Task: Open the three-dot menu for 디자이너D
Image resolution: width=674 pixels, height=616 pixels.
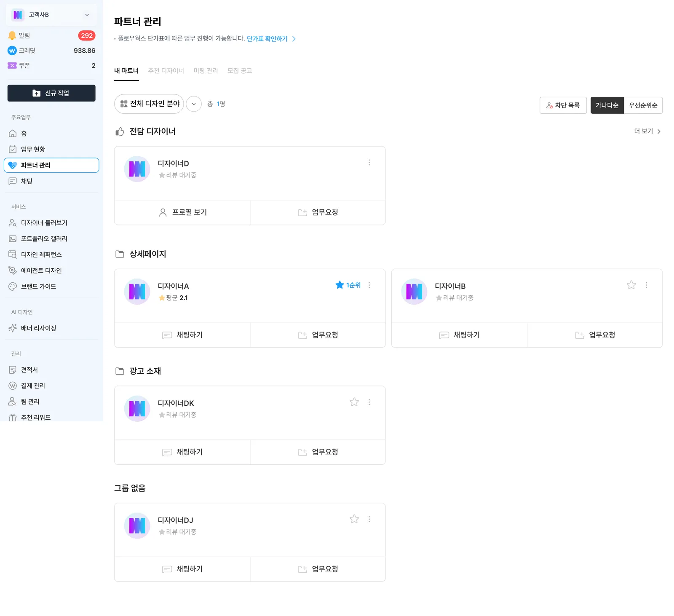Action: (369, 163)
